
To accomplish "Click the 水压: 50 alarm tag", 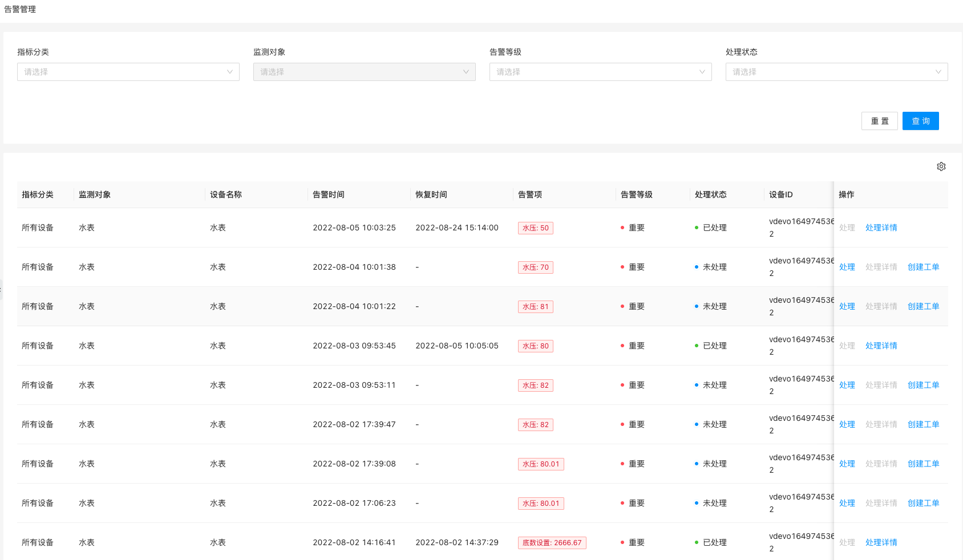I will click(535, 228).
